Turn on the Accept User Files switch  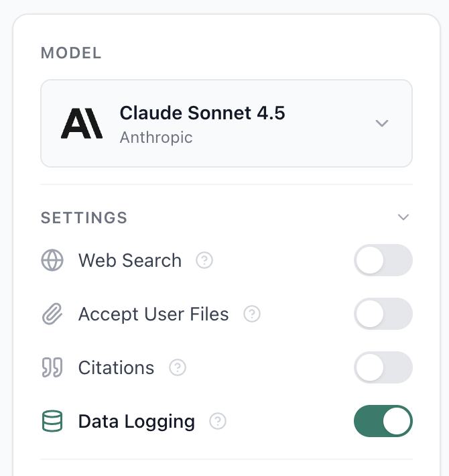click(383, 314)
